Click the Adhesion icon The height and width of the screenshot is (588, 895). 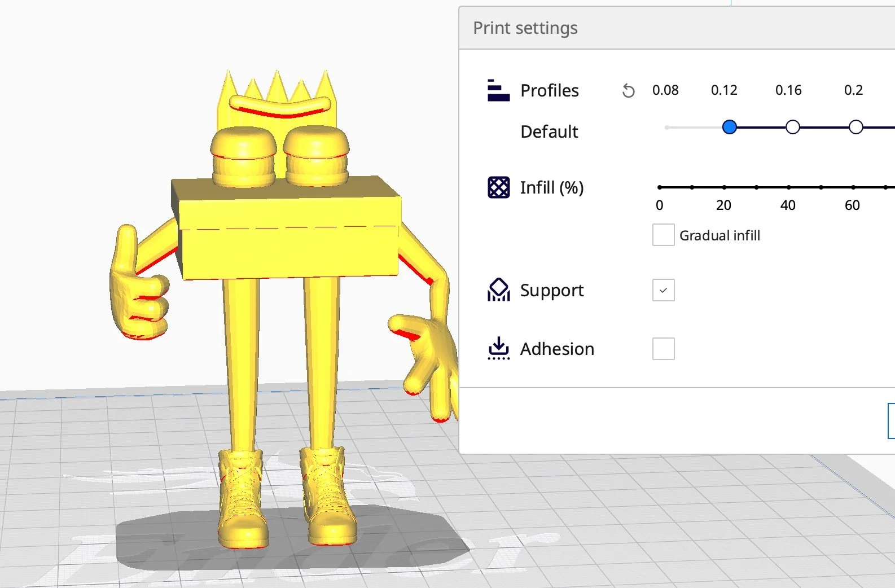[498, 349]
